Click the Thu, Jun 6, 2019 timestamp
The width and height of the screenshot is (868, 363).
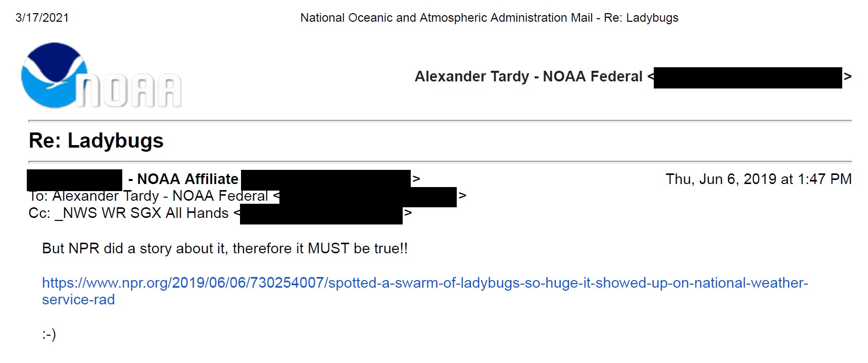coord(758,179)
